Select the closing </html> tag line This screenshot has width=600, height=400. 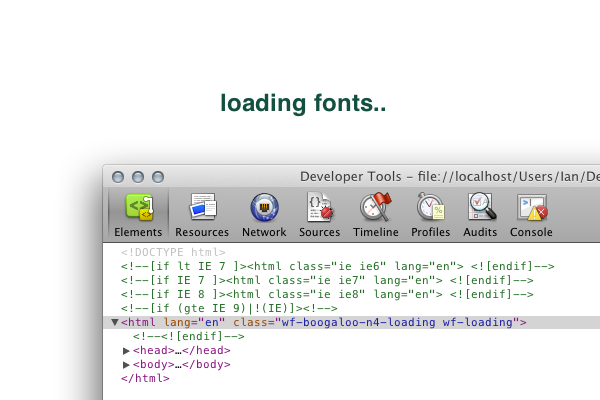(145, 379)
